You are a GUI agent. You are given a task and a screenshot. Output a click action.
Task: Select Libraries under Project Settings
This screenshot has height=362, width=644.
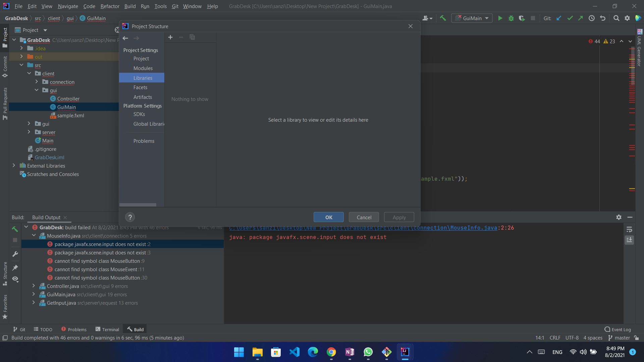click(x=143, y=77)
